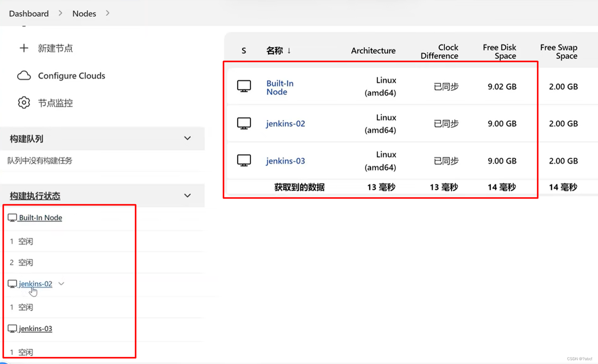
Task: Collapse the 构建队列 panel chevron
Action: pos(188,138)
